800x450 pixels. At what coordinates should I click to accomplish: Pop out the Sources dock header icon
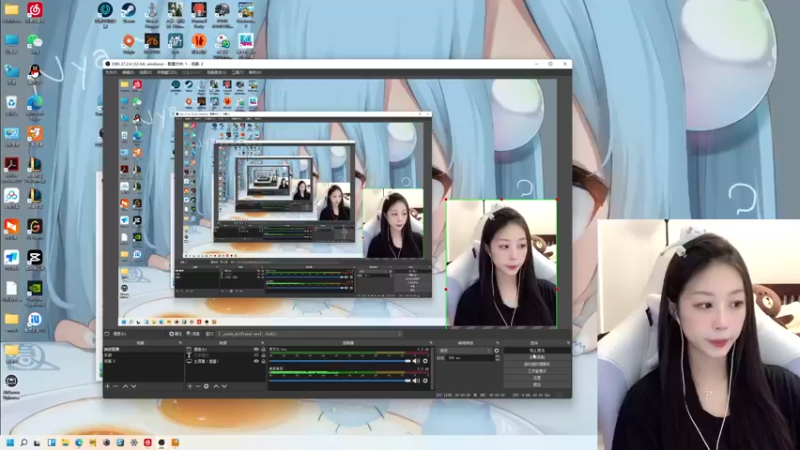[x=262, y=343]
